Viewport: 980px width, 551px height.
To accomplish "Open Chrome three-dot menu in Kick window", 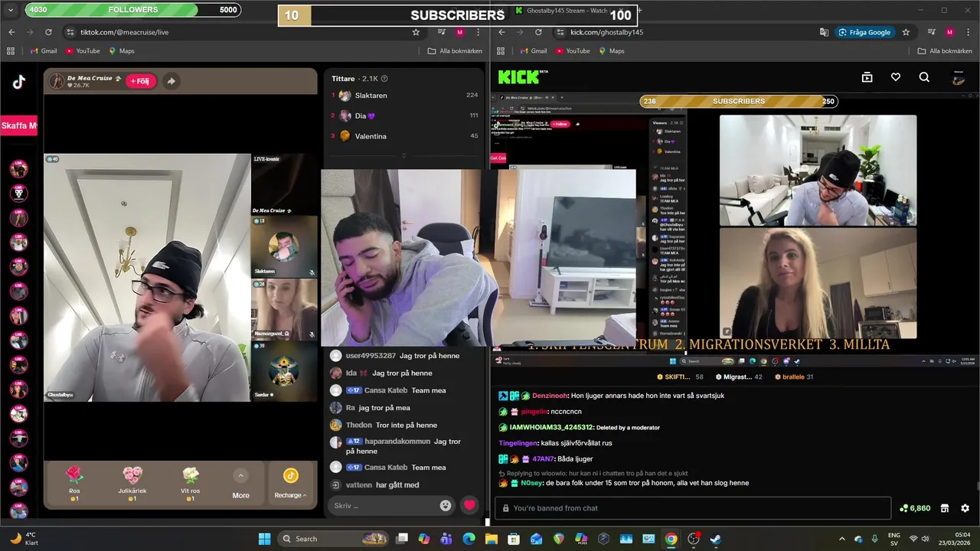I will point(969,32).
